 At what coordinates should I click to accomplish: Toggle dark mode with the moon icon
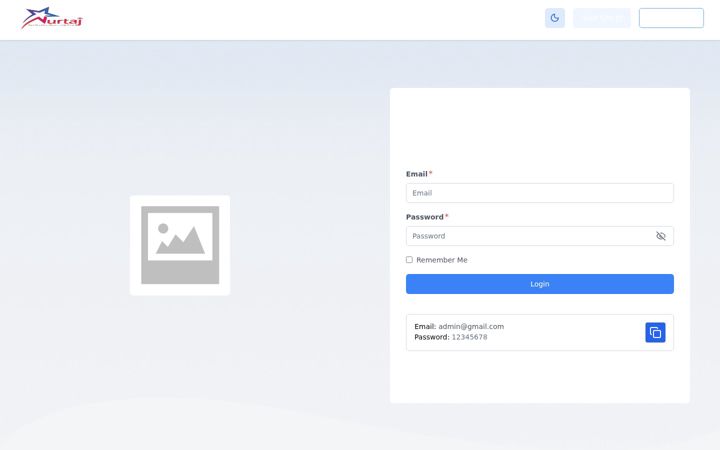pyautogui.click(x=555, y=18)
